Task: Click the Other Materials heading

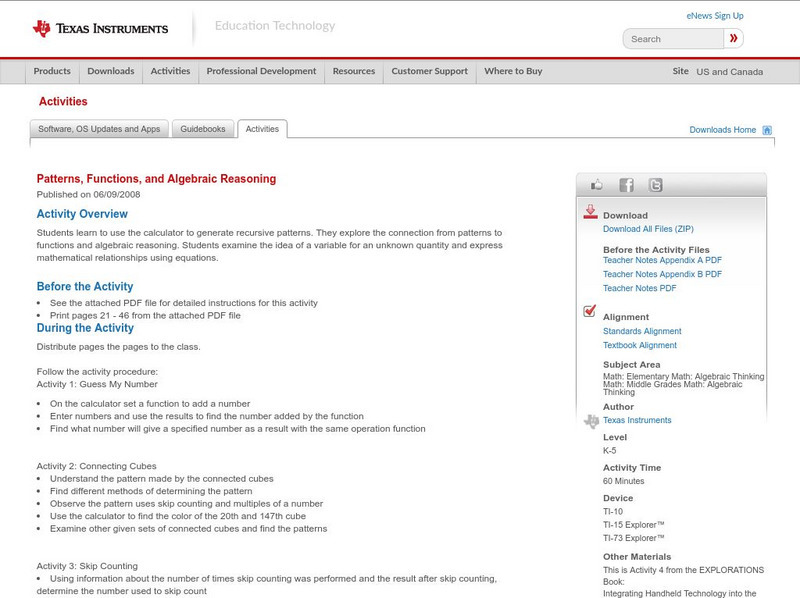Action: tap(637, 557)
